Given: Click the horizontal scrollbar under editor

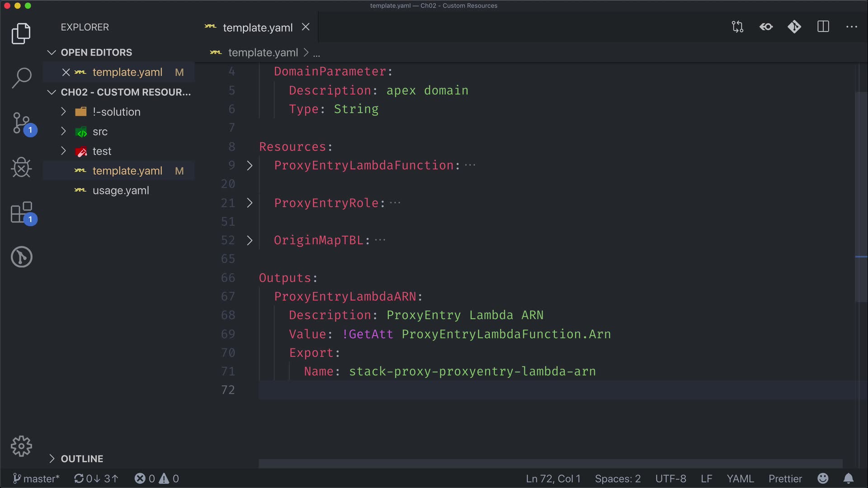Looking at the screenshot, I should pyautogui.click(x=550, y=464).
